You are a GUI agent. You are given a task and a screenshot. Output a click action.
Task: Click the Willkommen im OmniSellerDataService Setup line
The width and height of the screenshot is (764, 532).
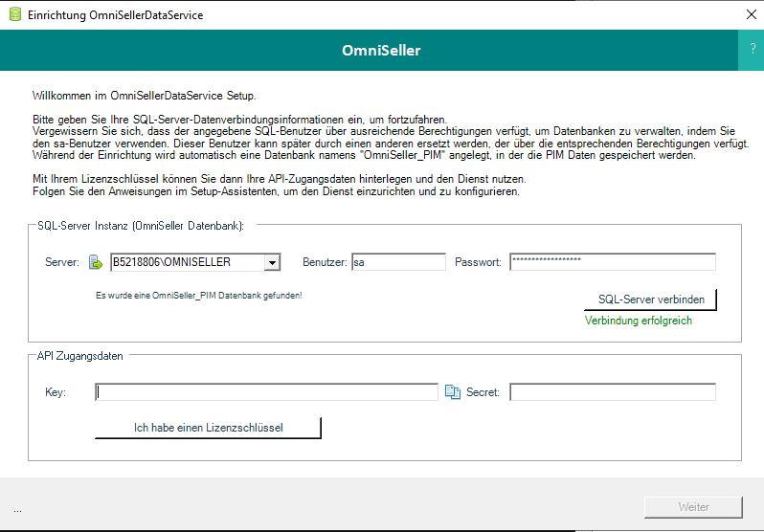coord(145,96)
